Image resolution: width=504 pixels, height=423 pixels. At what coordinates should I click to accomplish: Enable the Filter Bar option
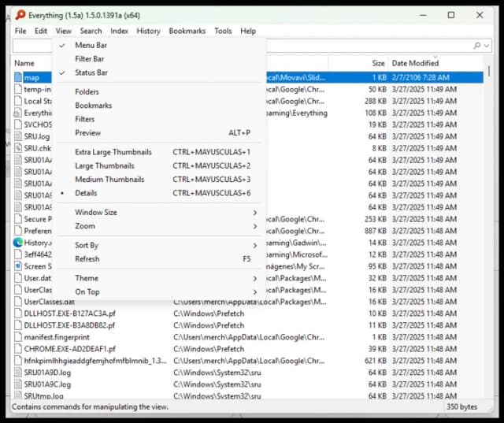point(158,59)
